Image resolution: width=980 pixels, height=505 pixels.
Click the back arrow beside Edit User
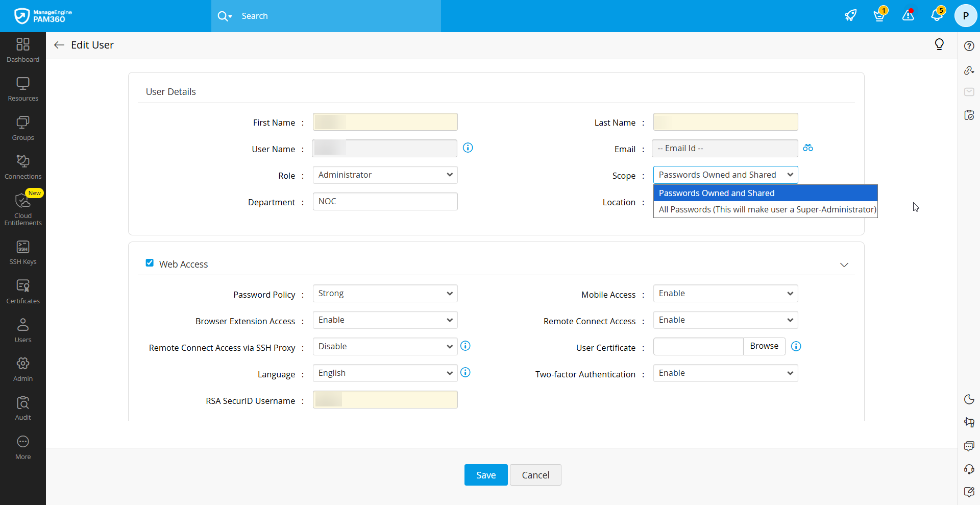[59, 45]
